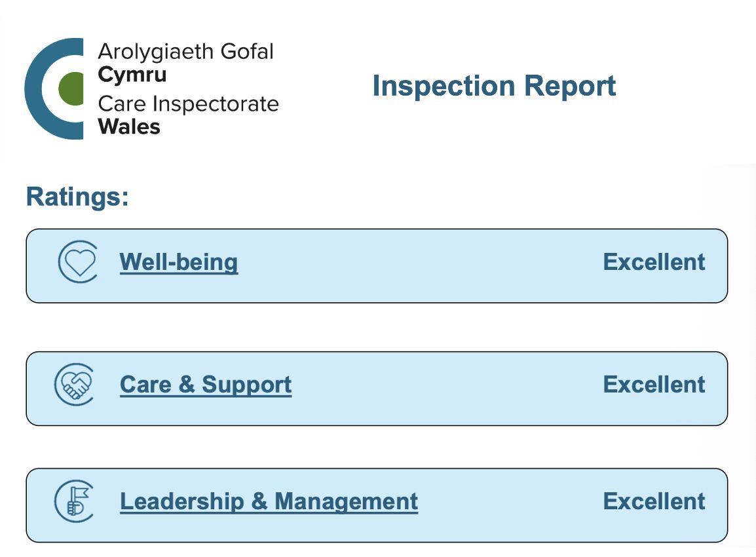Click the Excellent rating for Well-being

click(654, 262)
